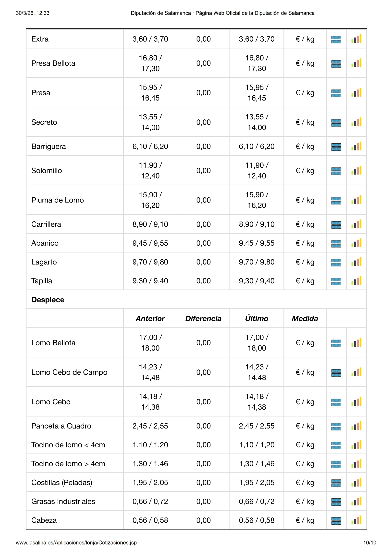Show the chart icon for Solomillo
This screenshot has height=555, width=392.
356,171
